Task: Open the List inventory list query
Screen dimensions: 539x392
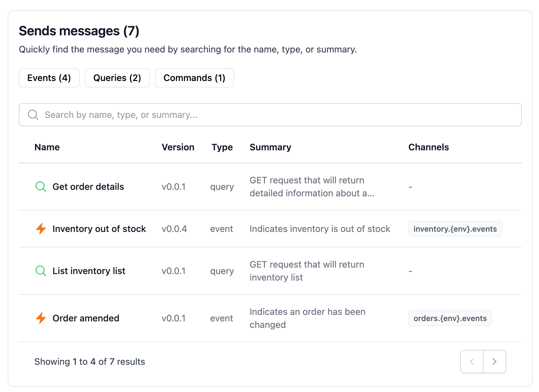Action: [89, 271]
